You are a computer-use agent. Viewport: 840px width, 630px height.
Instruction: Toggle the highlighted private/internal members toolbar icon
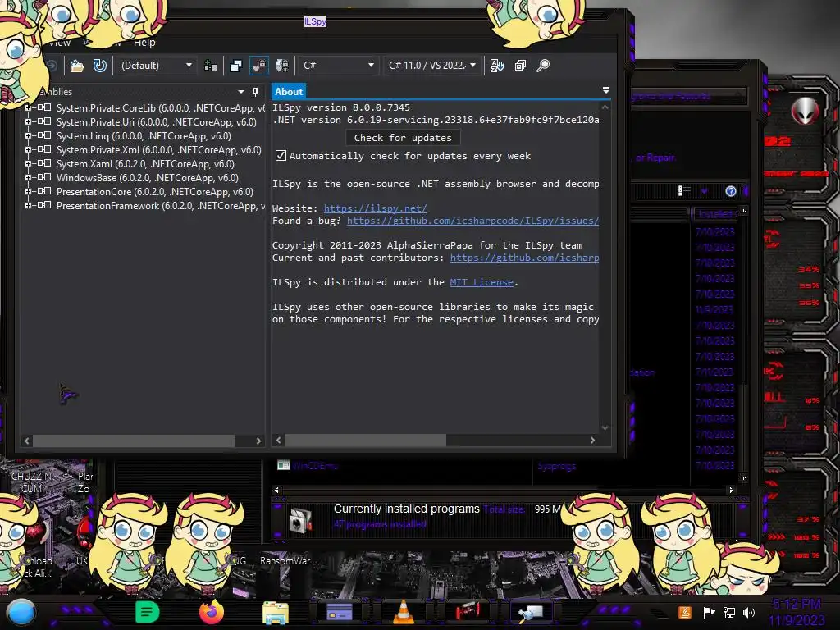(x=259, y=66)
